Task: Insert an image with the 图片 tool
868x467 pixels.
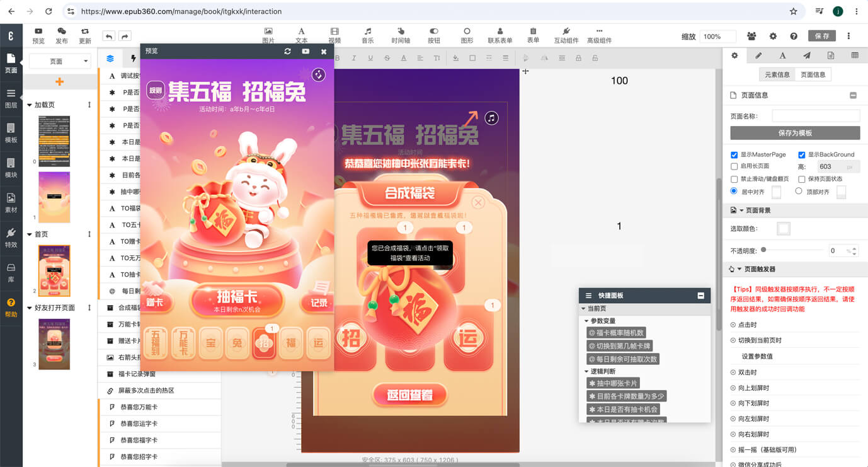Action: tap(268, 35)
